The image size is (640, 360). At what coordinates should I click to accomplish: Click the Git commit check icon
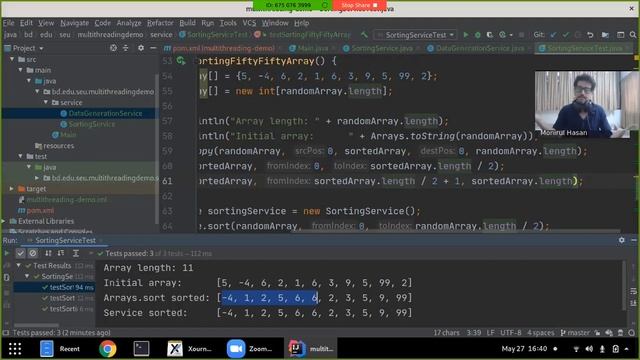point(565,35)
